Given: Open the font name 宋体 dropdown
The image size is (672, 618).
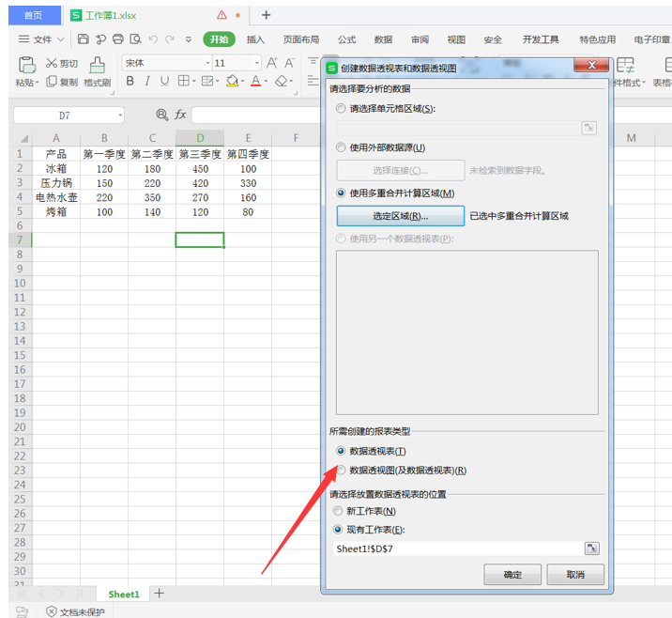Looking at the screenshot, I should point(207,63).
